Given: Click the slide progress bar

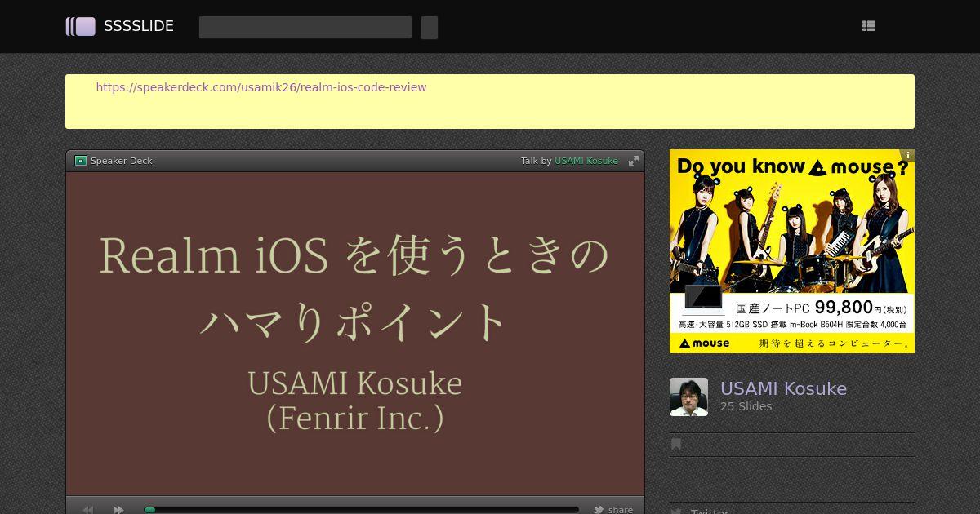Looking at the screenshot, I should [x=361, y=509].
